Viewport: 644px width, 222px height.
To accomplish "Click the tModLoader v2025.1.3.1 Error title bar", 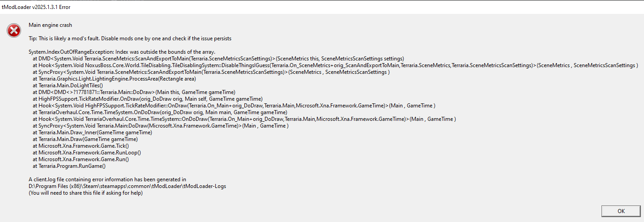I will pos(36,7).
